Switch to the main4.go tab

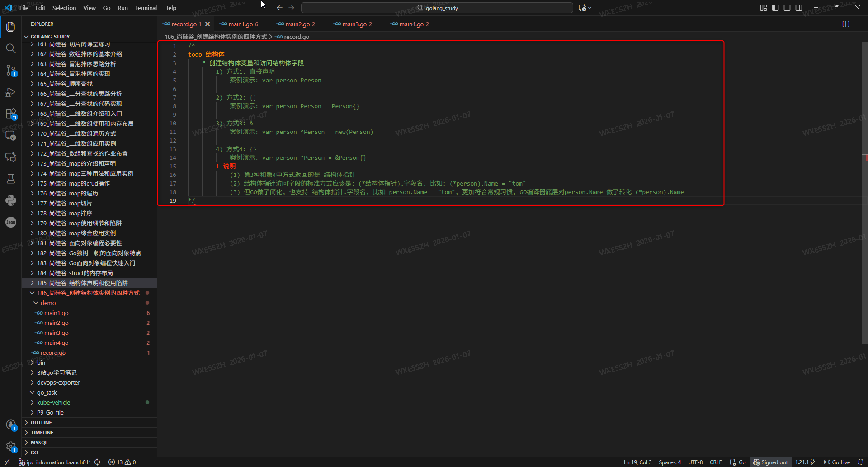[413, 24]
